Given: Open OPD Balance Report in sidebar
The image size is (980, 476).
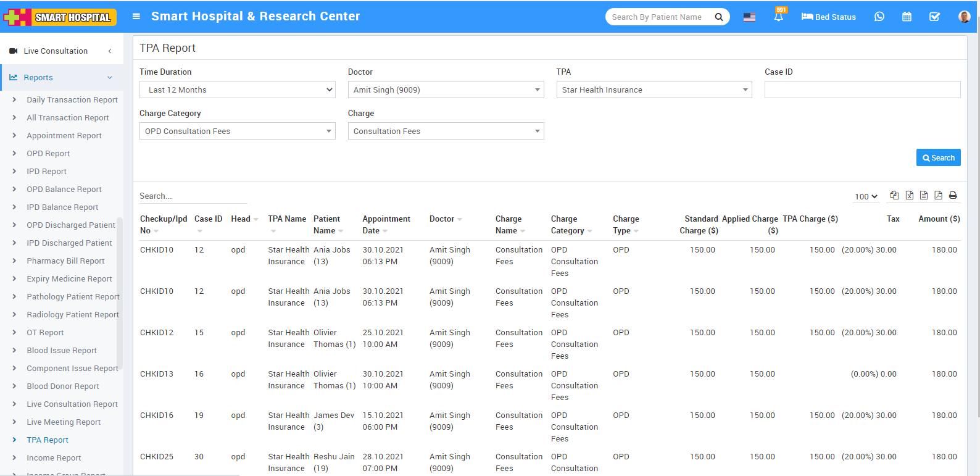Looking at the screenshot, I should tap(64, 190).
